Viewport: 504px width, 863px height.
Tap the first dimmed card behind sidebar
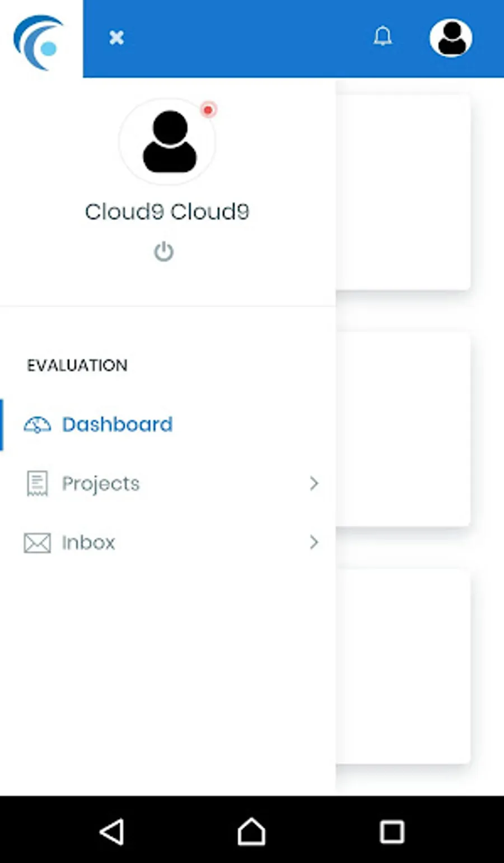tap(403, 193)
